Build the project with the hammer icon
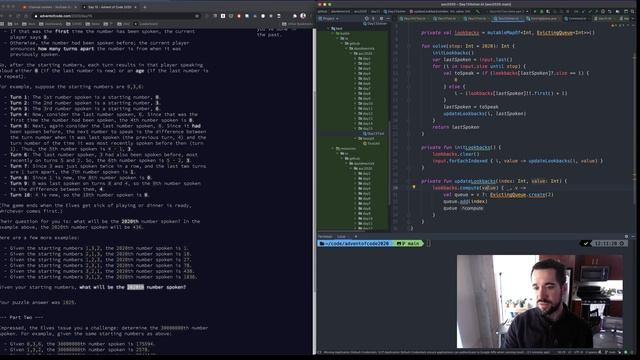640x360 pixels. tap(478, 11)
